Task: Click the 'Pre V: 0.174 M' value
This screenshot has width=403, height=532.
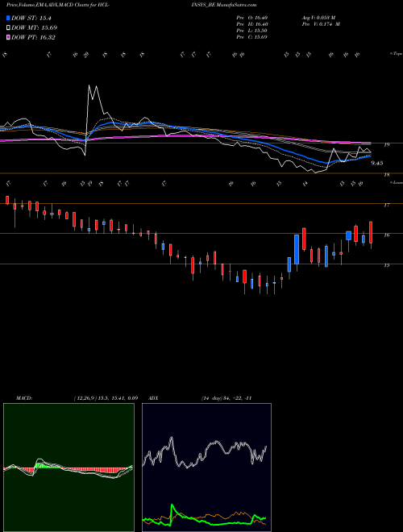Action: pyautogui.click(x=321, y=24)
